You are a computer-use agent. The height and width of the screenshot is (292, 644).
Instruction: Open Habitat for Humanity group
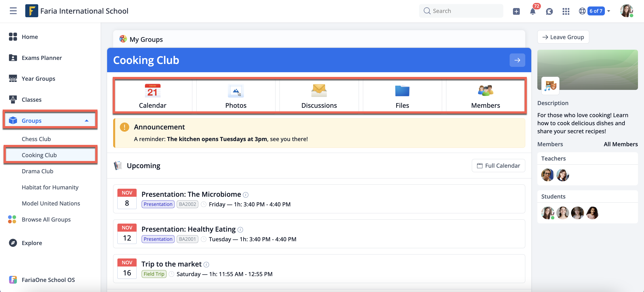50,187
